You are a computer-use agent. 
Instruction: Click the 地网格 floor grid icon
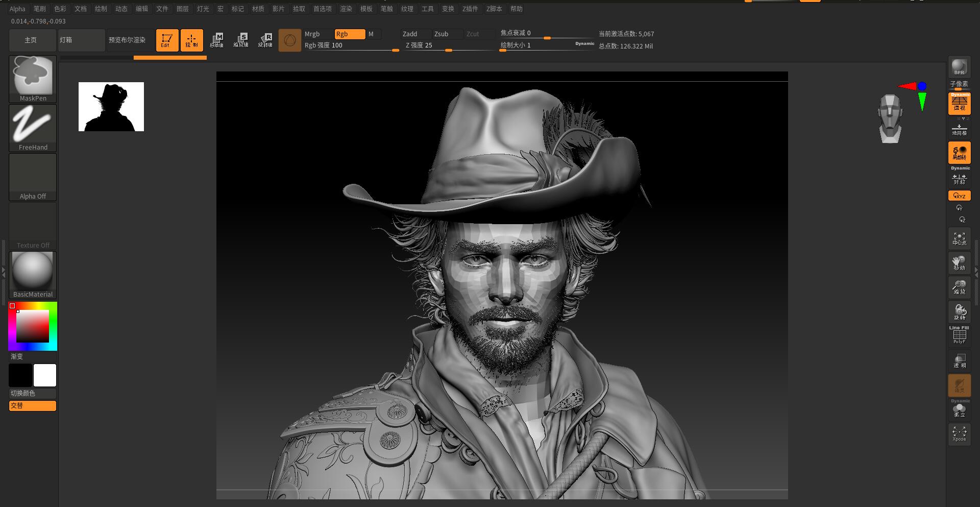(959, 130)
